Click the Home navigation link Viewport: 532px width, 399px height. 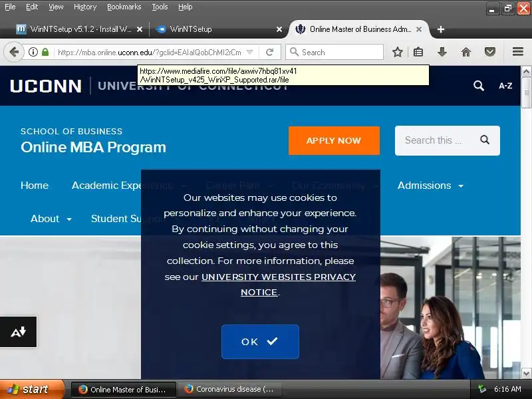click(x=35, y=186)
